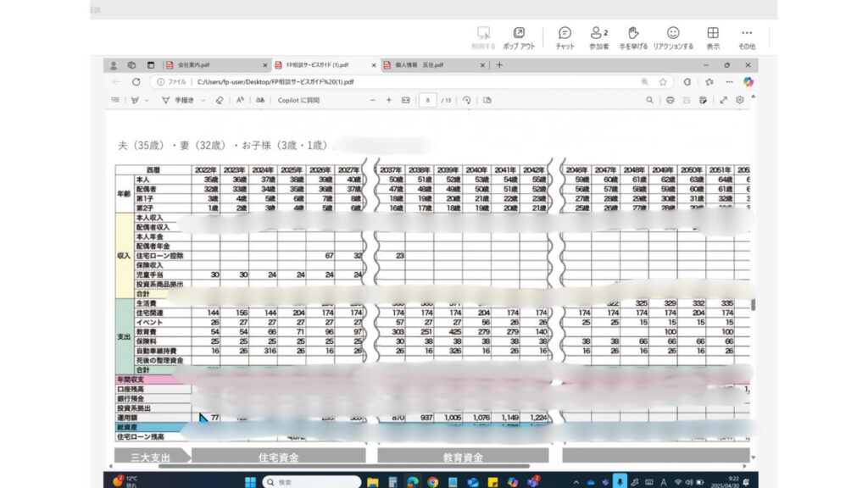The width and height of the screenshot is (868, 488).
Task: Open the favorites list icon
Action: click(709, 82)
